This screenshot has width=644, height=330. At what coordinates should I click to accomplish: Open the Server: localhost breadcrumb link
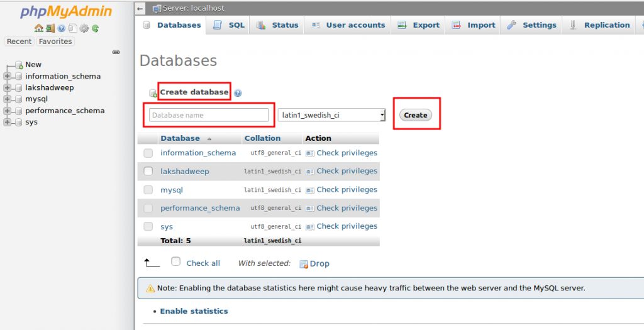[x=194, y=8]
